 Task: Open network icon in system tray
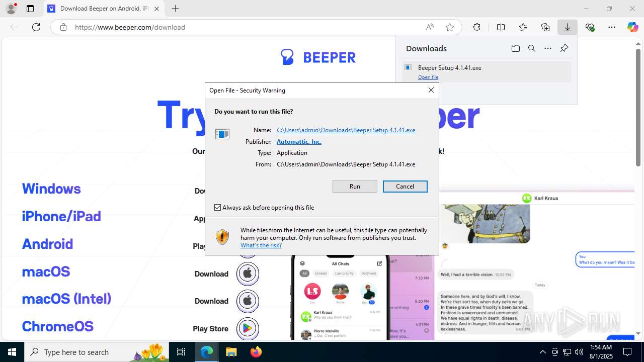567,352
